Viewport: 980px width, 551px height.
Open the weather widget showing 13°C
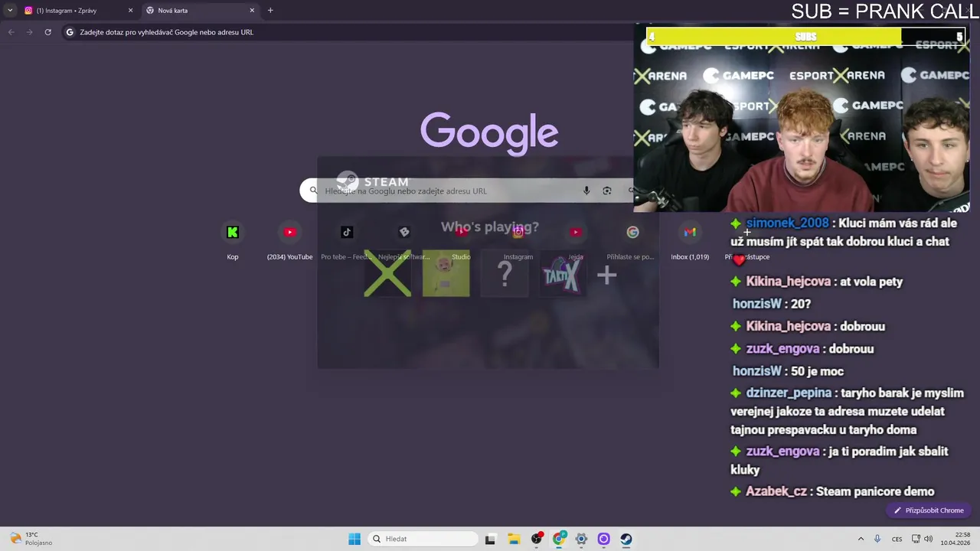(x=31, y=539)
